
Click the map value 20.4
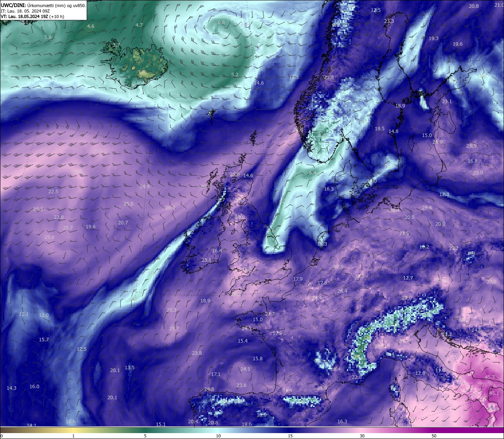(193, 421)
